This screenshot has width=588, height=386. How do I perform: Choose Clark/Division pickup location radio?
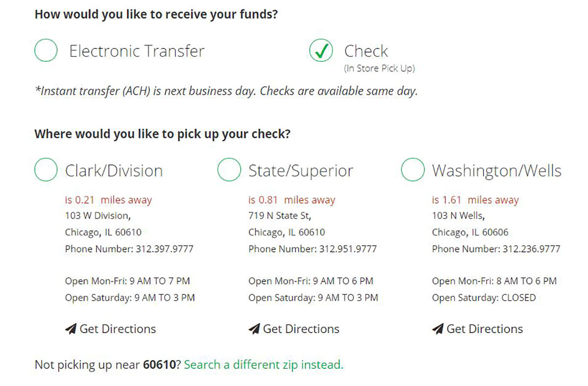(x=46, y=170)
